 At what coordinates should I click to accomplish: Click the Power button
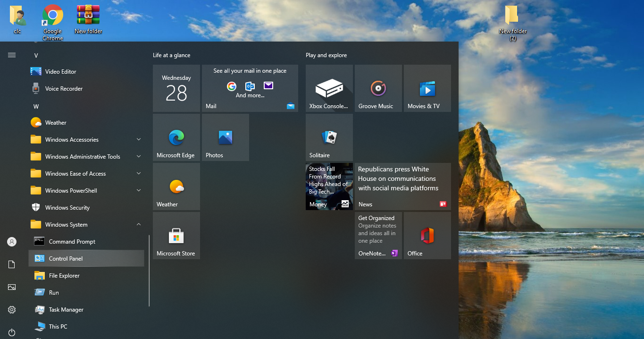pos(11,332)
